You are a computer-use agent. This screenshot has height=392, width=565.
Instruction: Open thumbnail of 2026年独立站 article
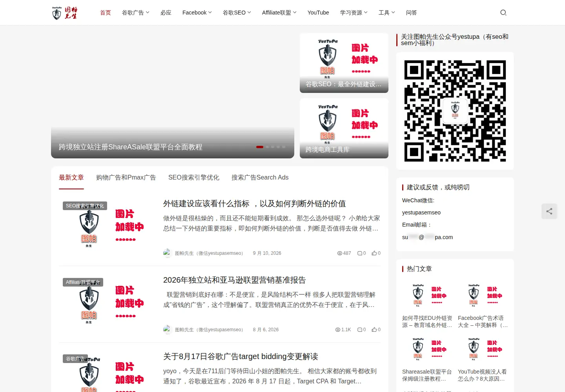click(108, 304)
